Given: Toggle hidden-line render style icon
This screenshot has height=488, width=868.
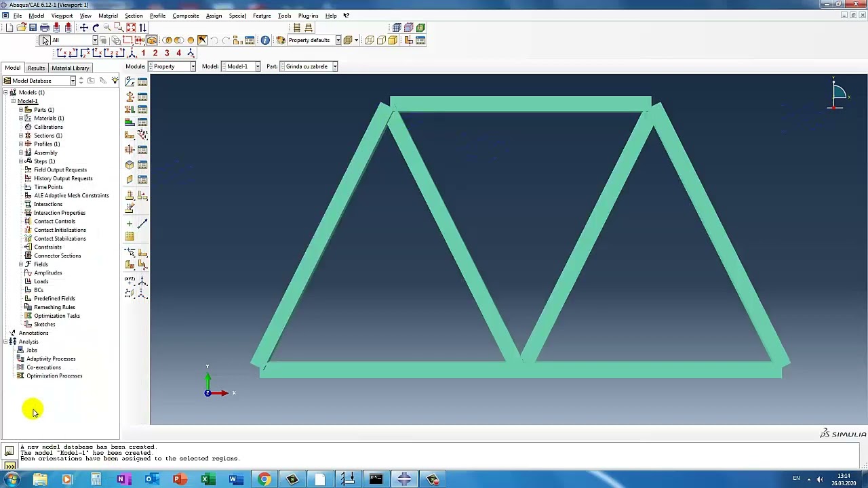Looking at the screenshot, I should 381,40.
